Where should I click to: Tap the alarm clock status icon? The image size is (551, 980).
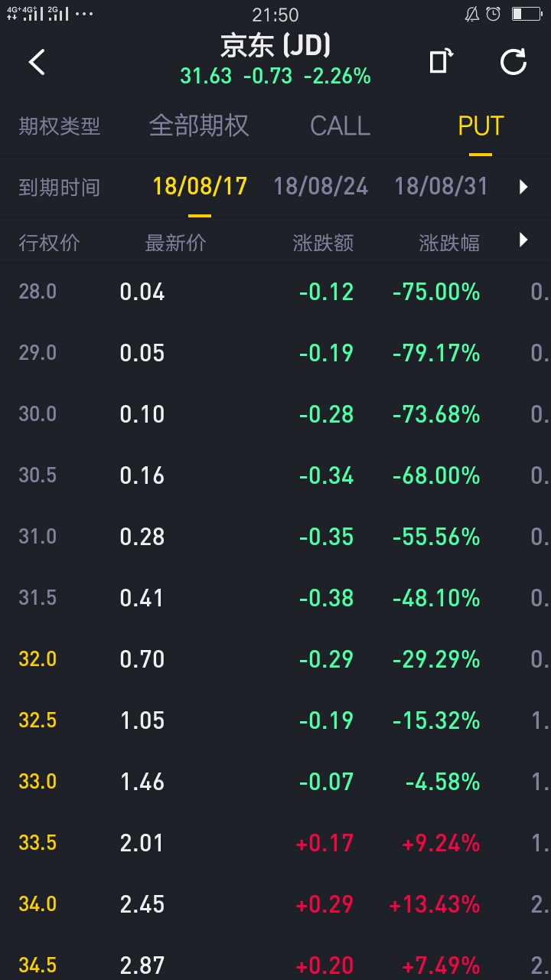tap(494, 14)
